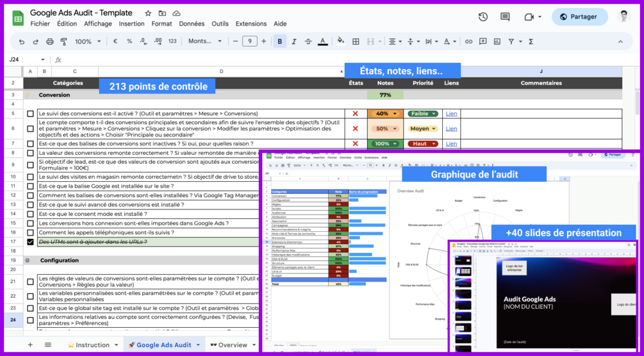Tick checkbox for 'consent mode est installé'
644x356 pixels.
pyautogui.click(x=30, y=214)
